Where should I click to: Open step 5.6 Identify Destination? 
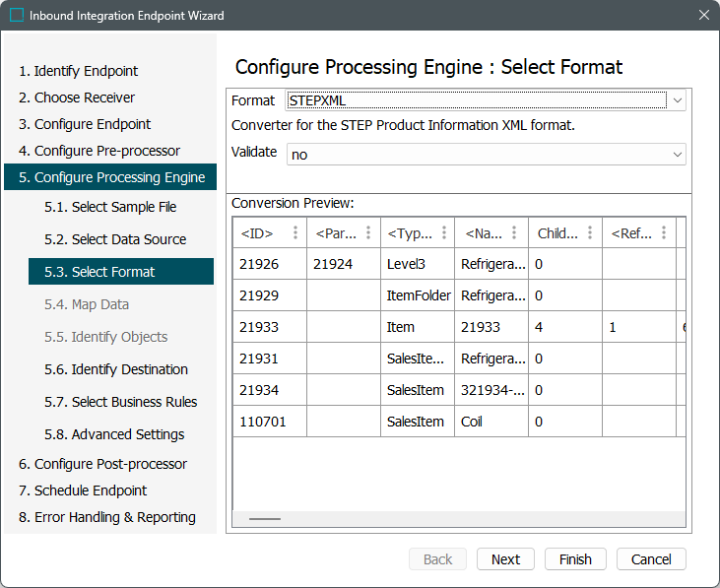(x=115, y=369)
